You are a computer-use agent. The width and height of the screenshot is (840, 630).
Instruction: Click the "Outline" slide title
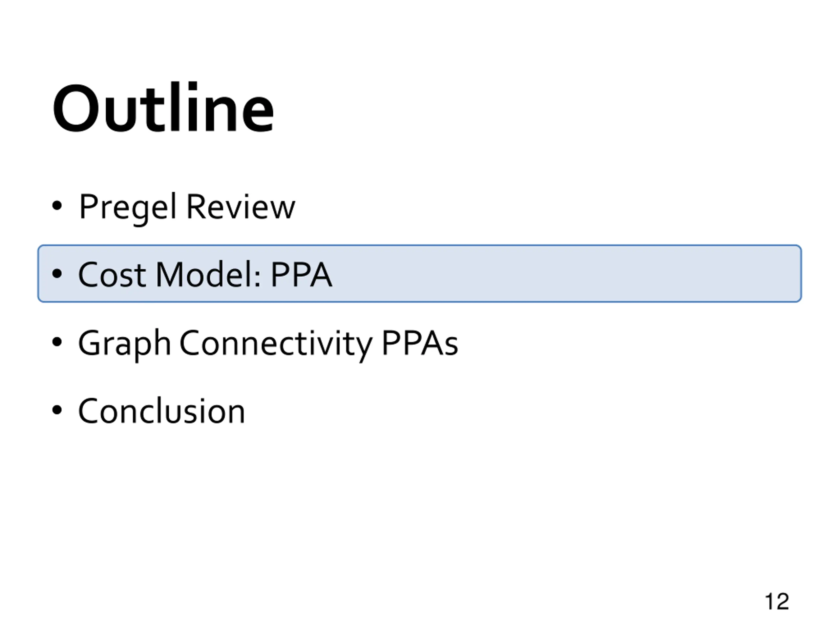(x=163, y=108)
